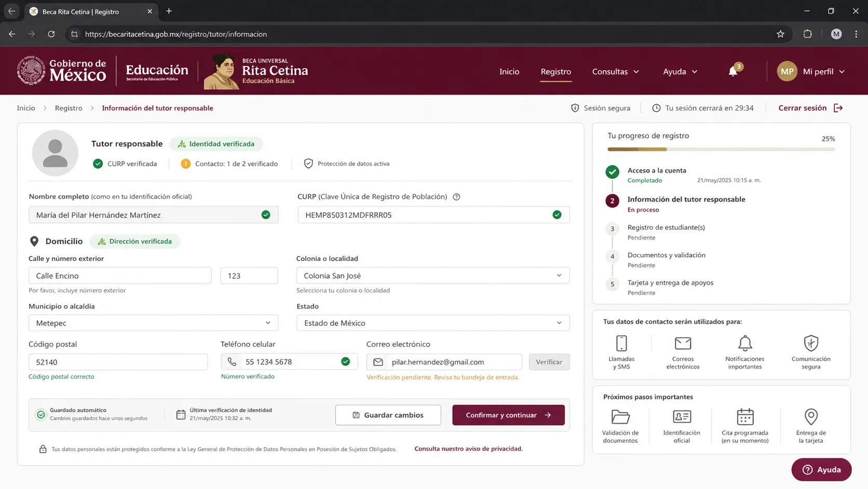Screen dimensions: 868x489
Task: Click the registration progress bar
Action: (721, 150)
